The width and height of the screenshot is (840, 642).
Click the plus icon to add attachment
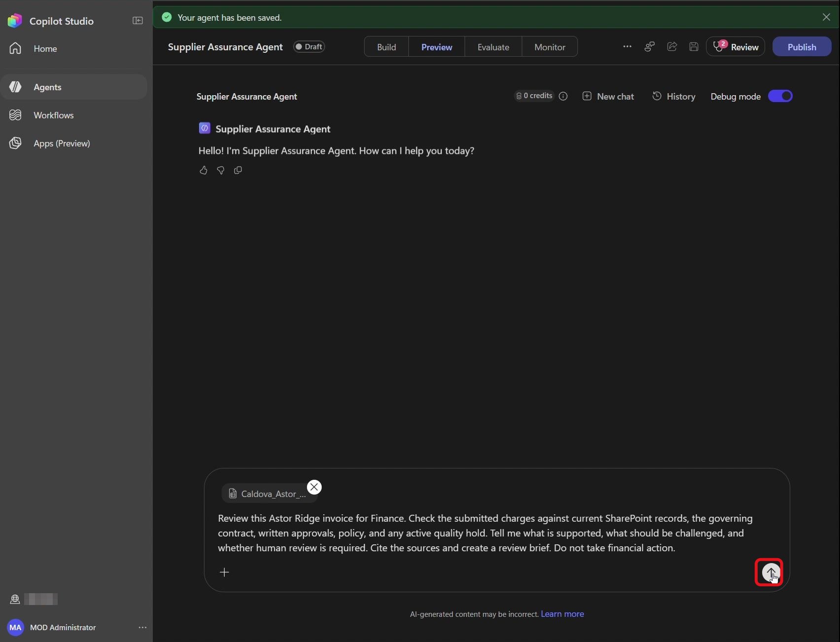224,572
